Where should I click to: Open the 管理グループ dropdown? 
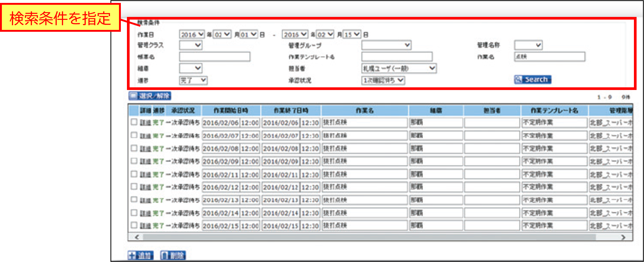click(386, 45)
